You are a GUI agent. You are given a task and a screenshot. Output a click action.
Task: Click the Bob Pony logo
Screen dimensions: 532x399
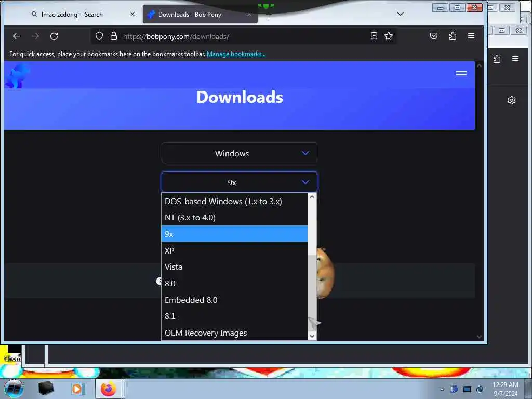pos(17,76)
